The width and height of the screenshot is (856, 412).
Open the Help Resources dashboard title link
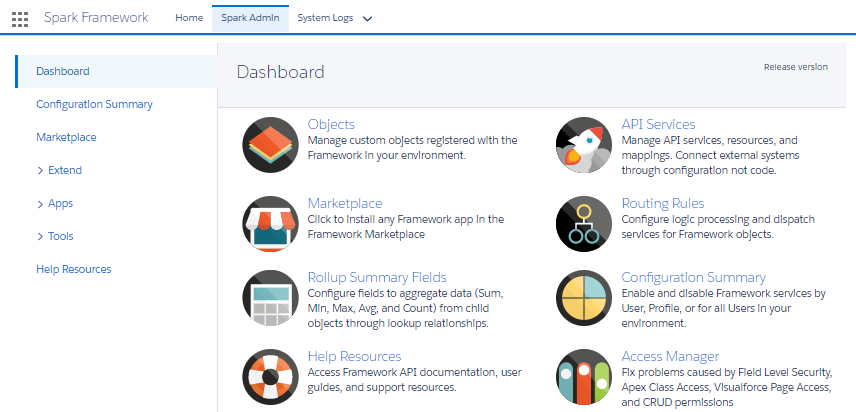pos(354,356)
